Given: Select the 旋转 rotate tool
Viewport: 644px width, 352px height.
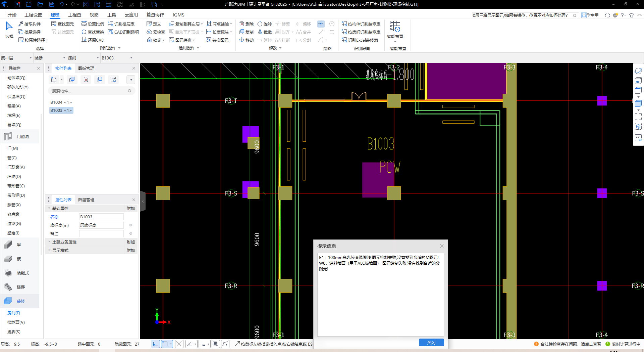Looking at the screenshot, I should tap(265, 24).
